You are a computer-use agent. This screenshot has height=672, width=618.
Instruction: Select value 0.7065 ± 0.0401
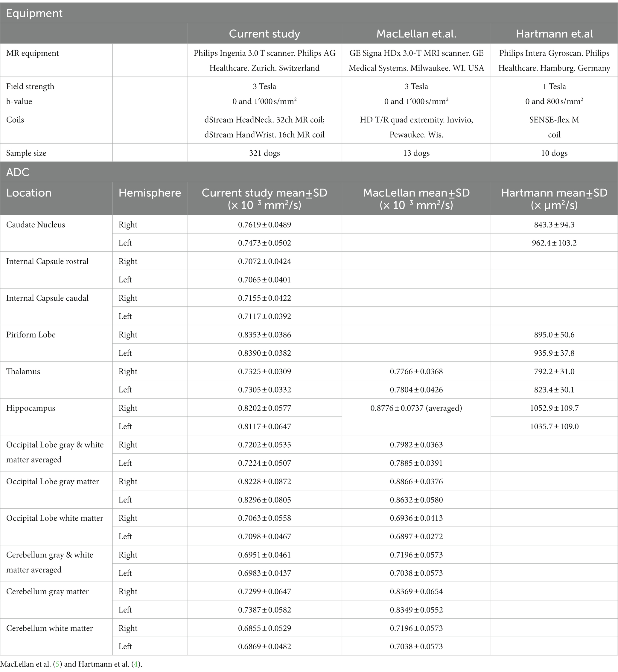tap(264, 280)
